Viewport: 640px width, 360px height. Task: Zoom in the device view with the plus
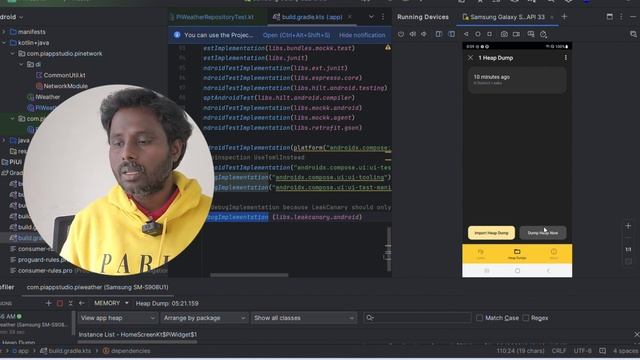coord(628,226)
